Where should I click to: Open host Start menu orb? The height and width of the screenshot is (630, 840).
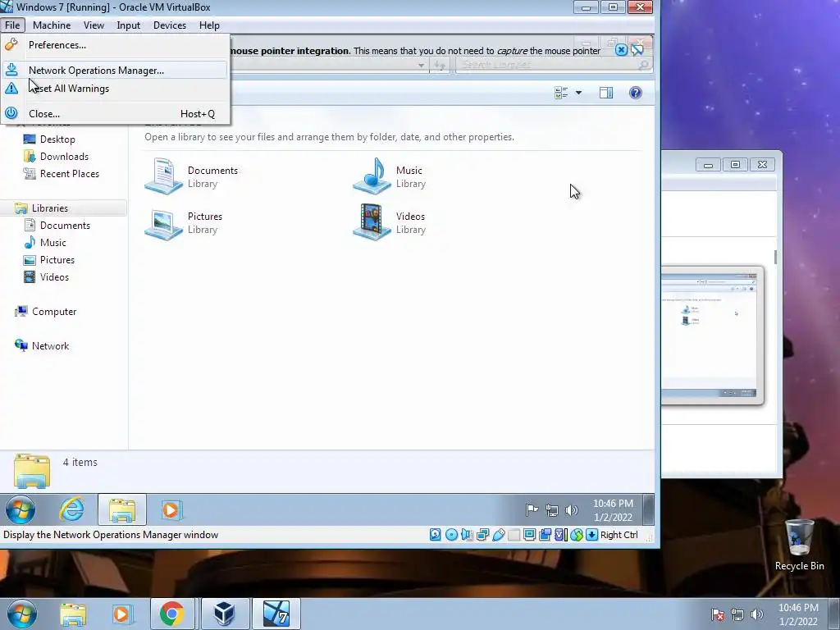click(x=21, y=614)
